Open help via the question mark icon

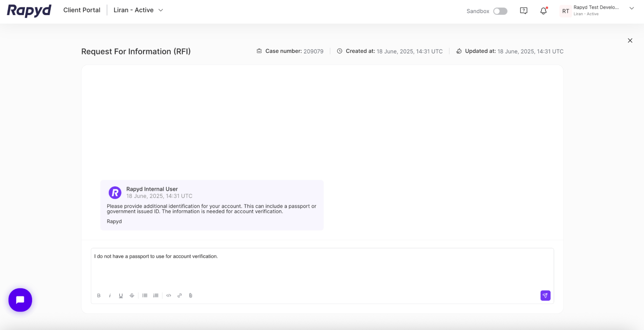[524, 11]
